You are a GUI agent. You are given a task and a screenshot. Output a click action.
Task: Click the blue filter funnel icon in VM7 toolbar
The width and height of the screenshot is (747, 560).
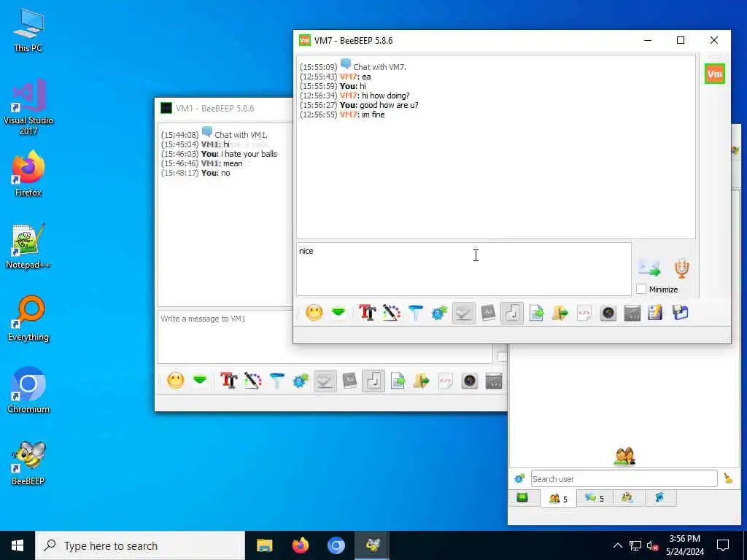tap(415, 313)
